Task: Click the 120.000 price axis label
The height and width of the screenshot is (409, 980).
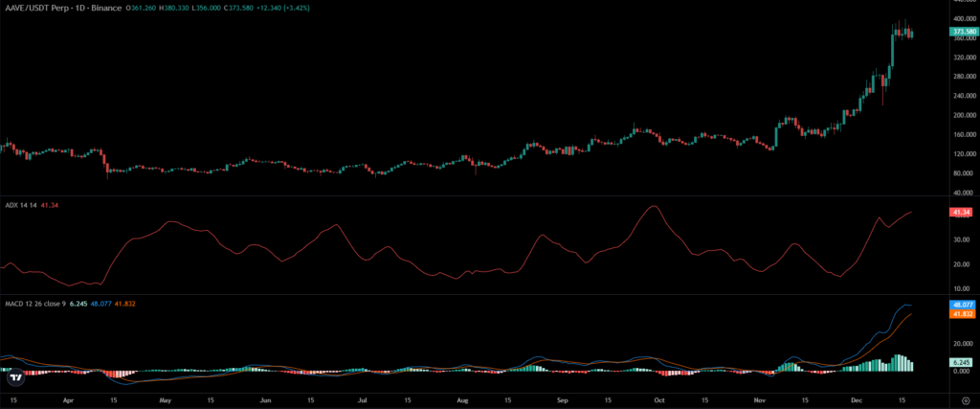Action: coord(963,154)
